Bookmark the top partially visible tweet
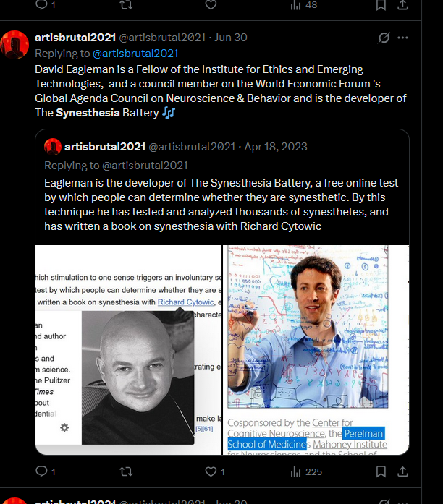 click(x=381, y=5)
